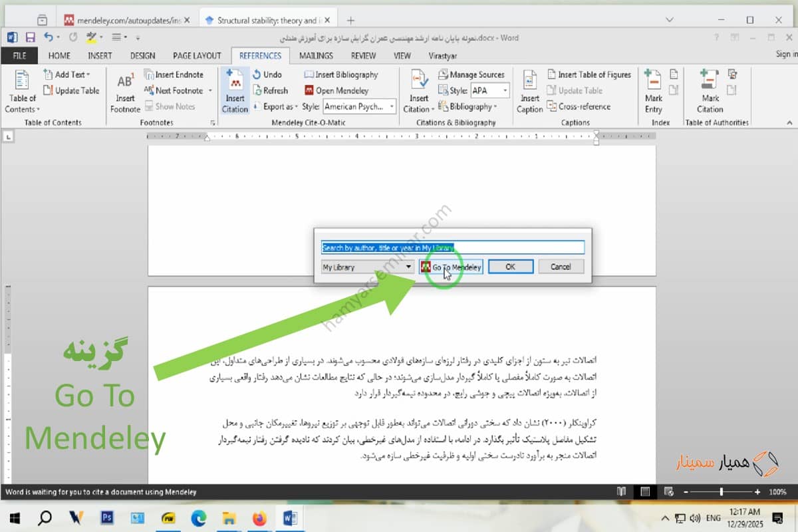The height and width of the screenshot is (532, 798).
Task: Expand the Next Footnote dropdown arrow
Action: [210, 90]
